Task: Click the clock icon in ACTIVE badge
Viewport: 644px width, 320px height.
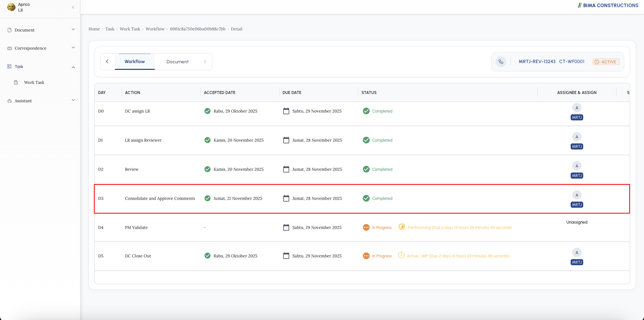Action: click(597, 62)
